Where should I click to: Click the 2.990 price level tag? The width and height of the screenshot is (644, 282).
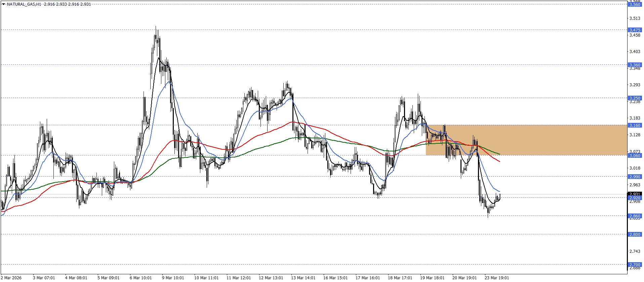click(x=635, y=177)
